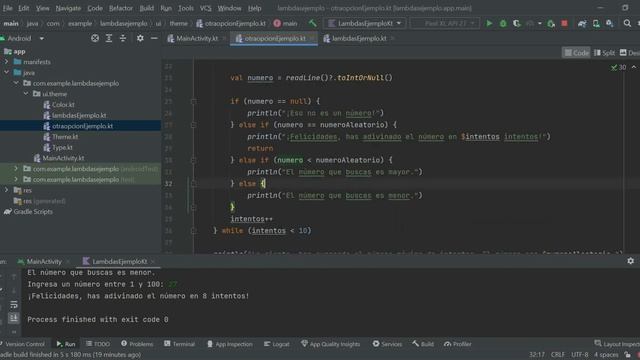Open App Quality Insights tool window
Viewport: 640px width, 360px height.
tap(331, 344)
